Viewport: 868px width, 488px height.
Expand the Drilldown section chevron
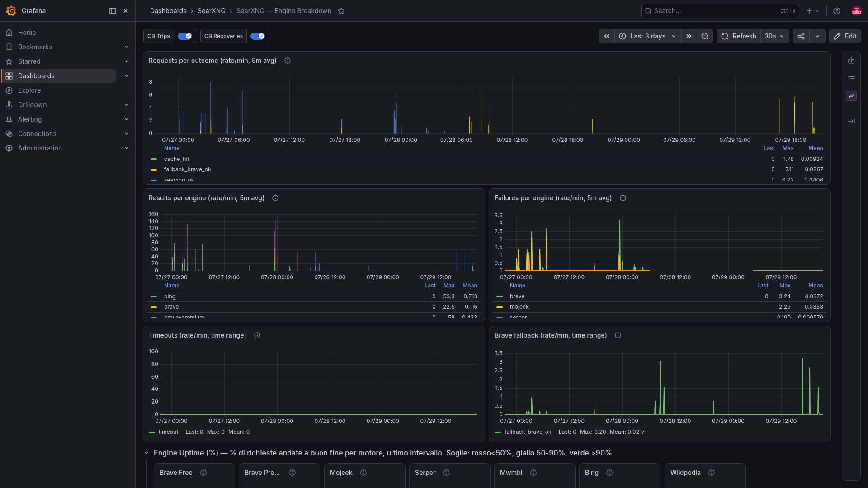coord(127,105)
